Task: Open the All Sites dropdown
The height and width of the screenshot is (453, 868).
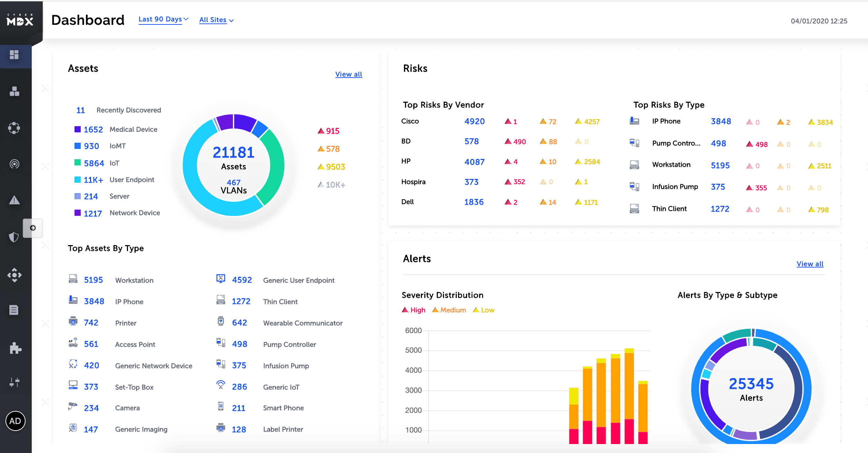Action: coord(216,20)
